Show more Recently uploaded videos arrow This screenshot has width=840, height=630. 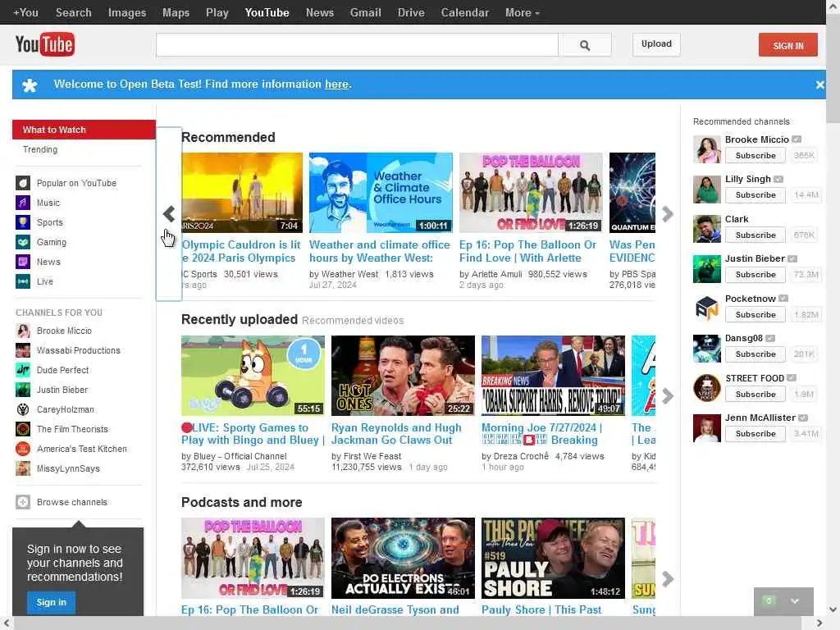(x=667, y=396)
